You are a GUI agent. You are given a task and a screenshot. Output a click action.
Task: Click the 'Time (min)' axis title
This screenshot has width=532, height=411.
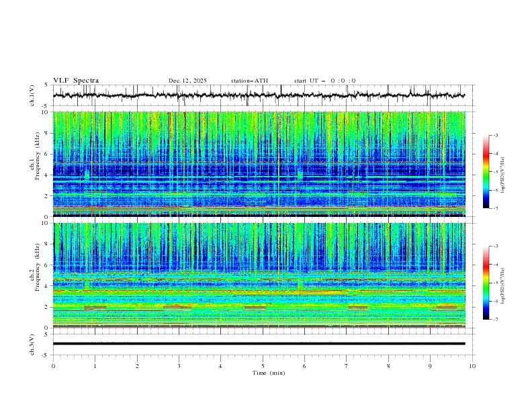269,373
